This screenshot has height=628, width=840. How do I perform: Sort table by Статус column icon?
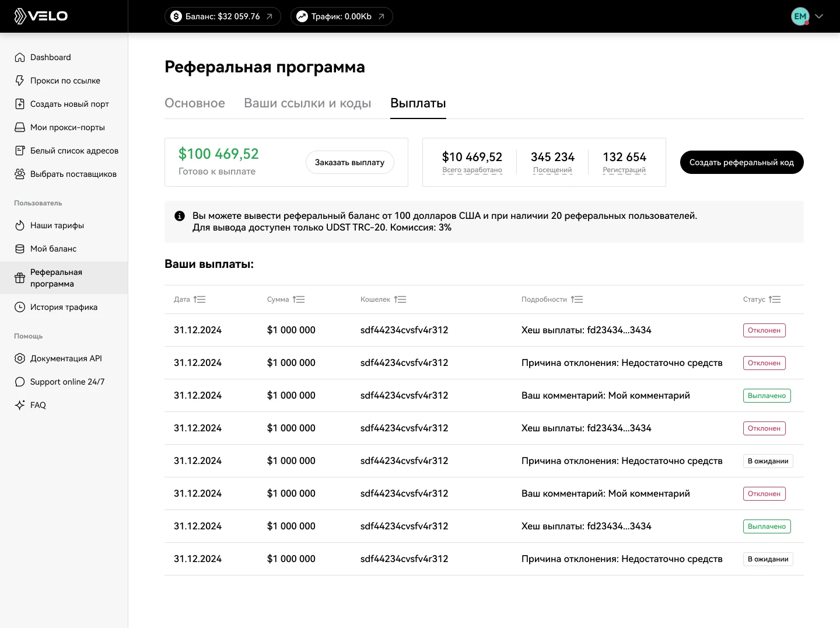[x=775, y=299]
